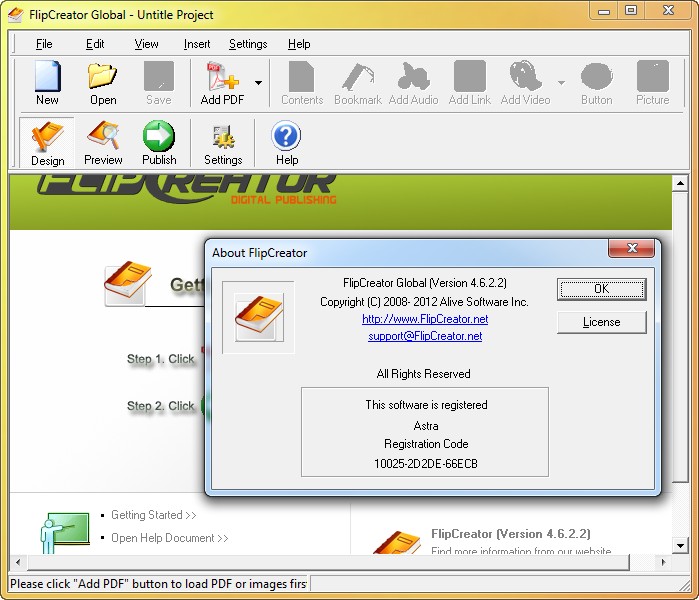The image size is (699, 600).
Task: Click the green Publish icon
Action: click(159, 143)
